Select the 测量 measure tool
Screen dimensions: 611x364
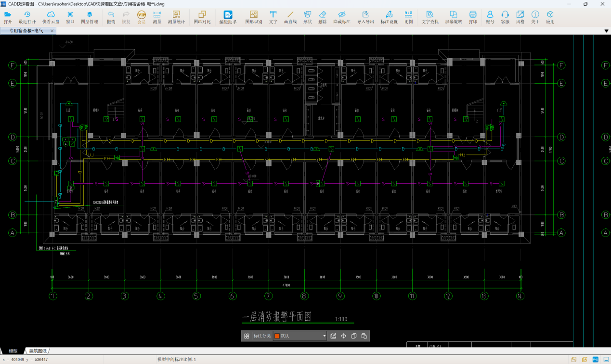point(157,17)
